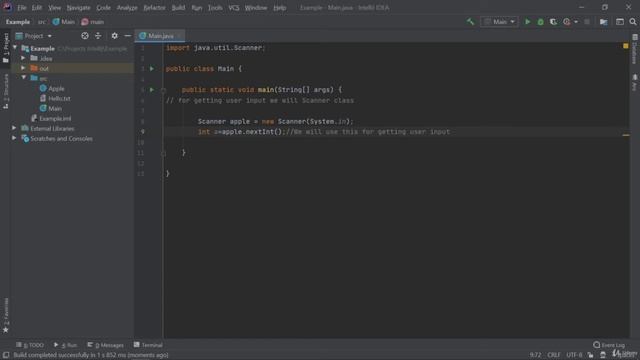Image resolution: width=640 pixels, height=360 pixels.
Task: Open the Refactor menu
Action: pos(154,8)
